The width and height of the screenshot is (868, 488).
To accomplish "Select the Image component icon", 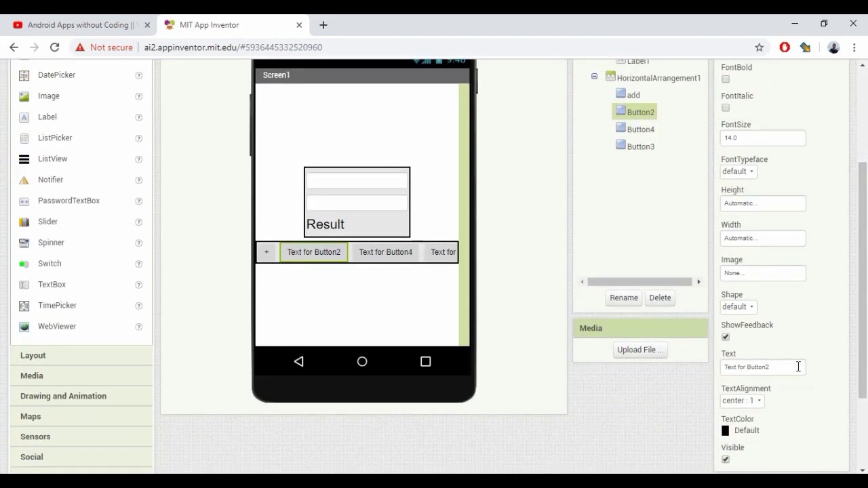I will tap(24, 96).
